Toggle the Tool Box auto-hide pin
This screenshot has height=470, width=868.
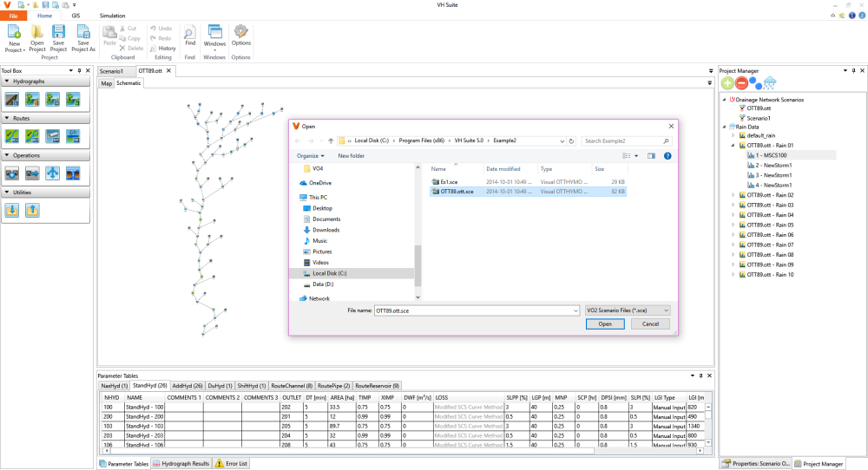click(x=79, y=71)
